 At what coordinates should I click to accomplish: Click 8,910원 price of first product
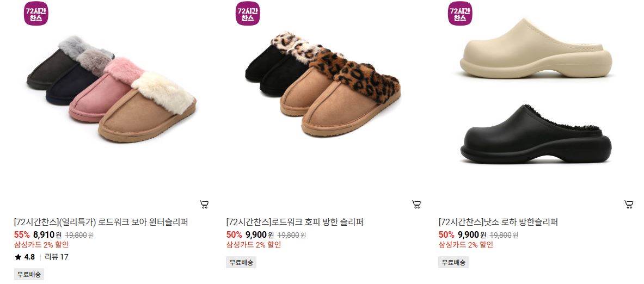(47, 235)
